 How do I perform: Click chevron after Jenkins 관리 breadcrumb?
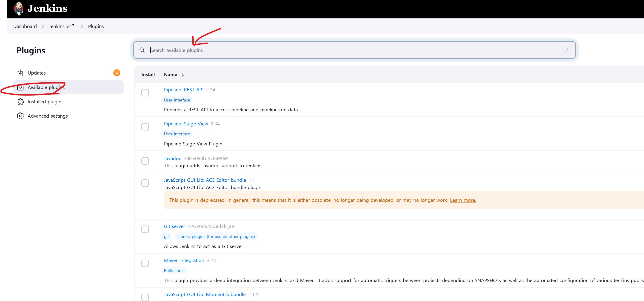coord(82,26)
